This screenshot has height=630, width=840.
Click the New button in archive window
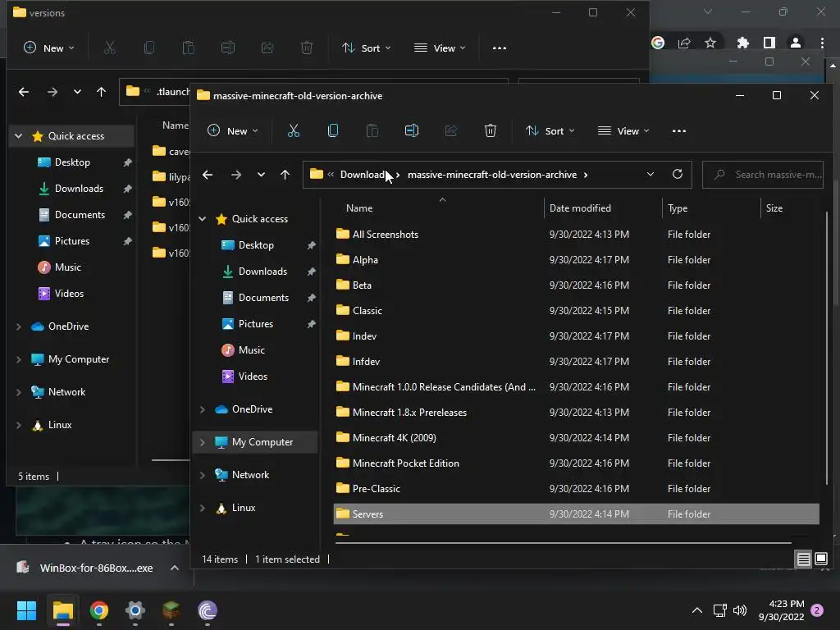(x=232, y=131)
